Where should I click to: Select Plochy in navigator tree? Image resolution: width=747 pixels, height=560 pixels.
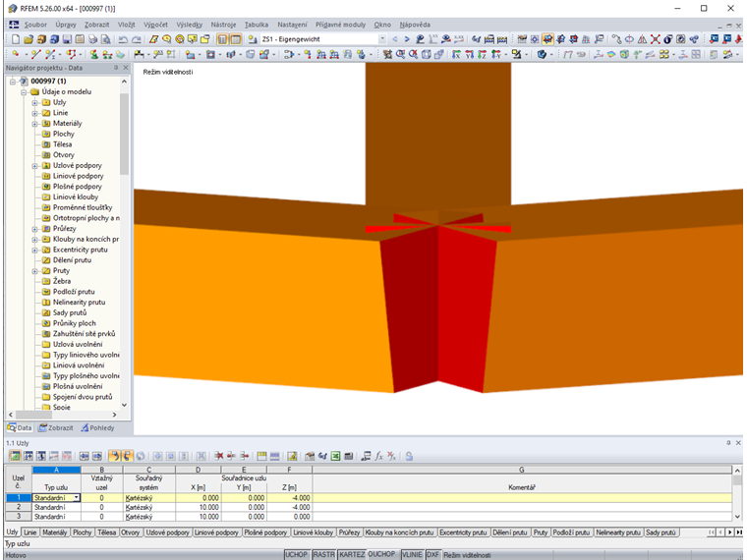pos(63,134)
